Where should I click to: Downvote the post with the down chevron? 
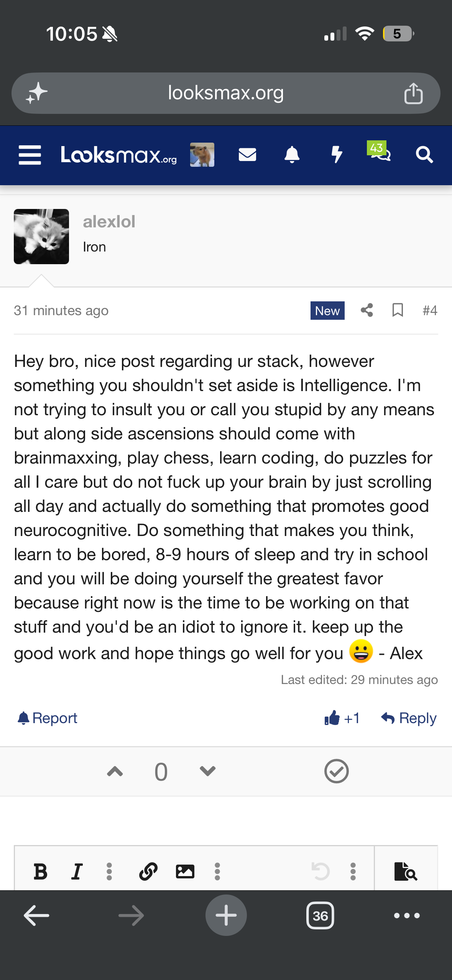coord(208,771)
